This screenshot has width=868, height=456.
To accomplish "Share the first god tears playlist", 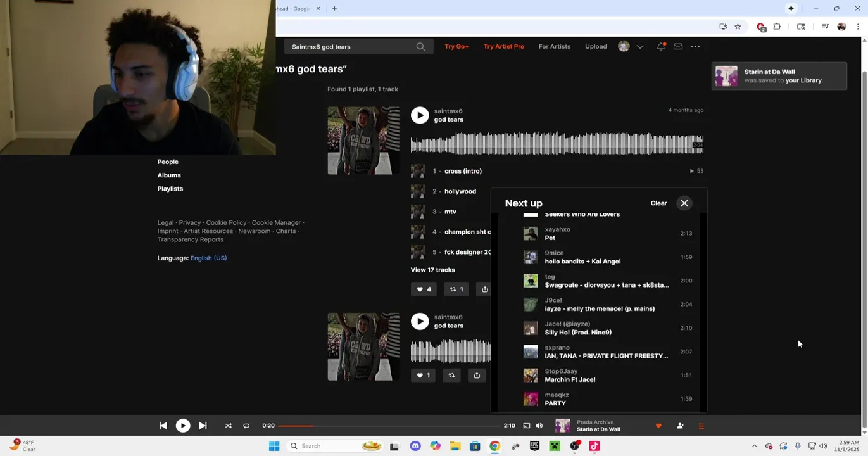I will click(484, 289).
